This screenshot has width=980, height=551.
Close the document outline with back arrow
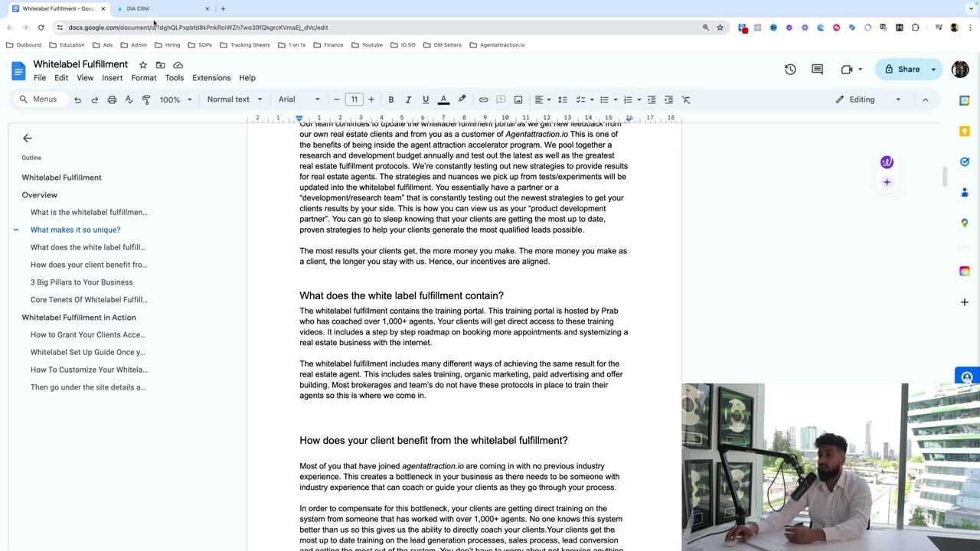pyautogui.click(x=27, y=139)
